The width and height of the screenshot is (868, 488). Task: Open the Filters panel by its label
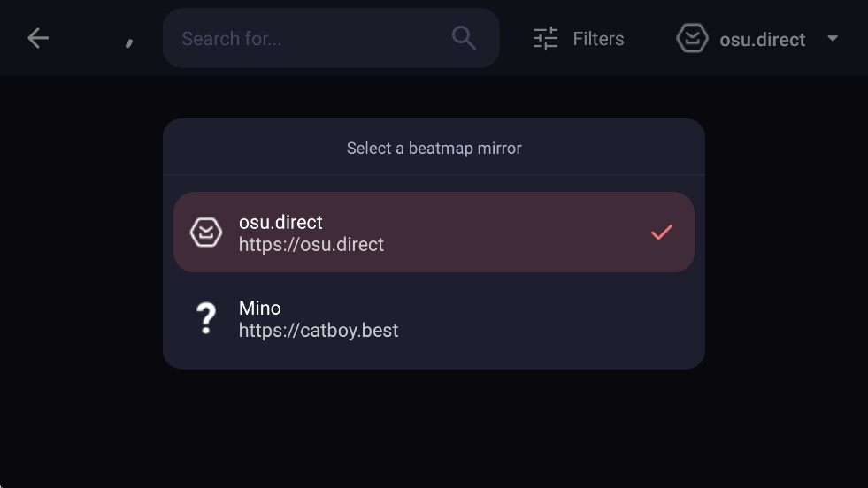(598, 39)
